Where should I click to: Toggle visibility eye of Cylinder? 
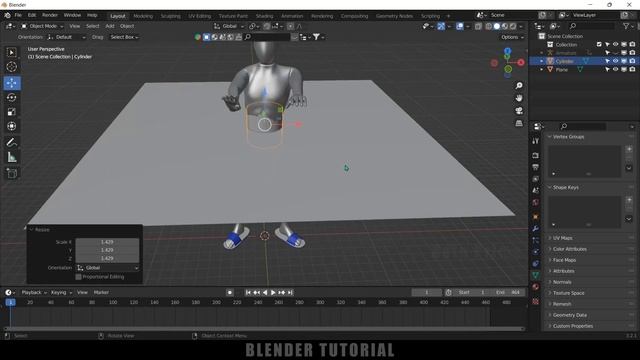pyautogui.click(x=615, y=61)
